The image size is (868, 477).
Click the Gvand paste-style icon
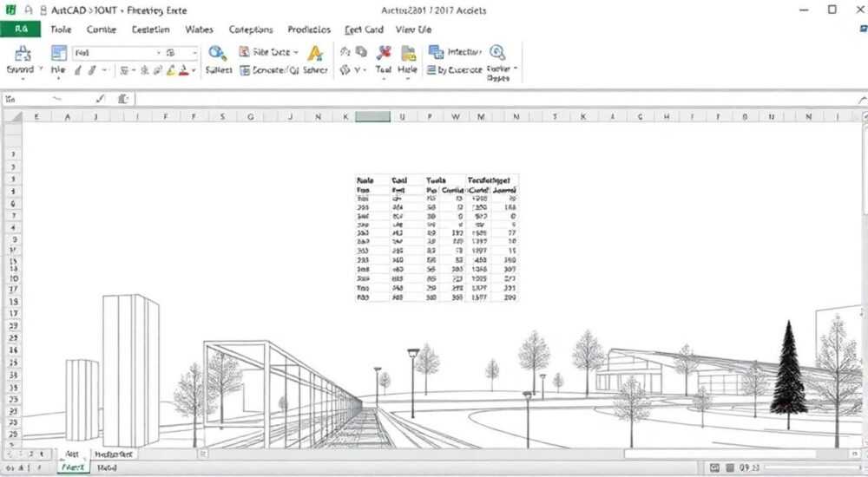tap(23, 54)
